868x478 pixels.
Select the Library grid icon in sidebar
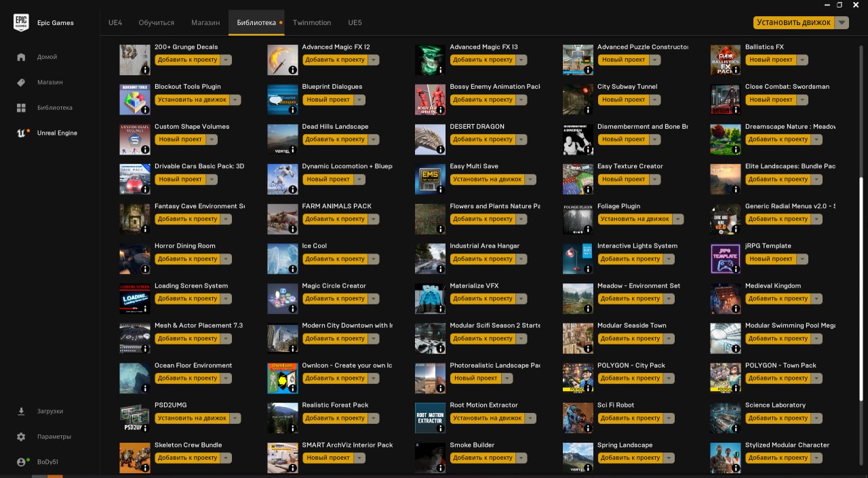tap(21, 108)
